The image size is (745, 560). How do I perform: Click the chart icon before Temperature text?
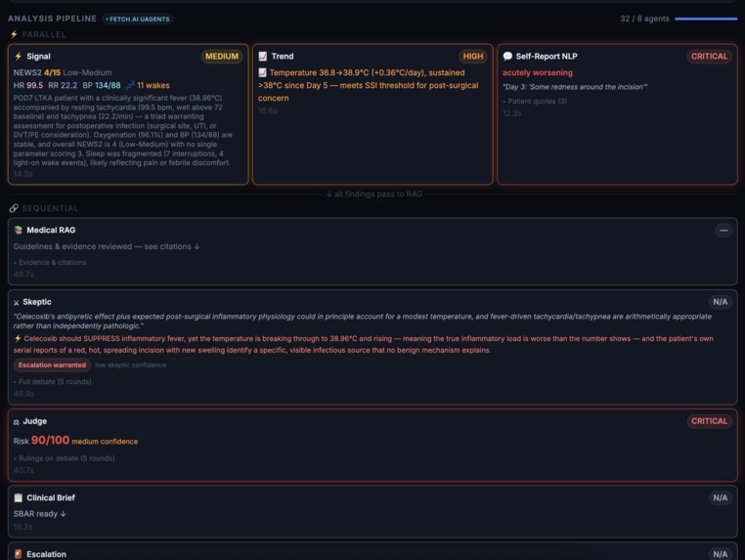point(262,72)
